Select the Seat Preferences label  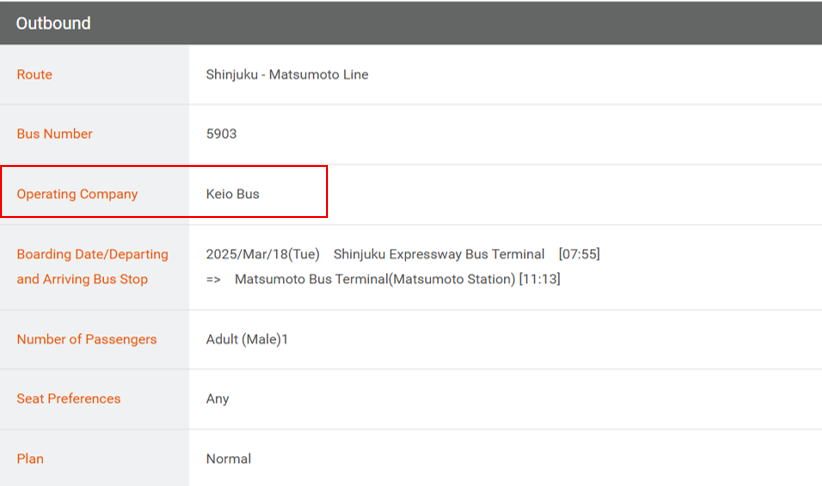click(69, 398)
